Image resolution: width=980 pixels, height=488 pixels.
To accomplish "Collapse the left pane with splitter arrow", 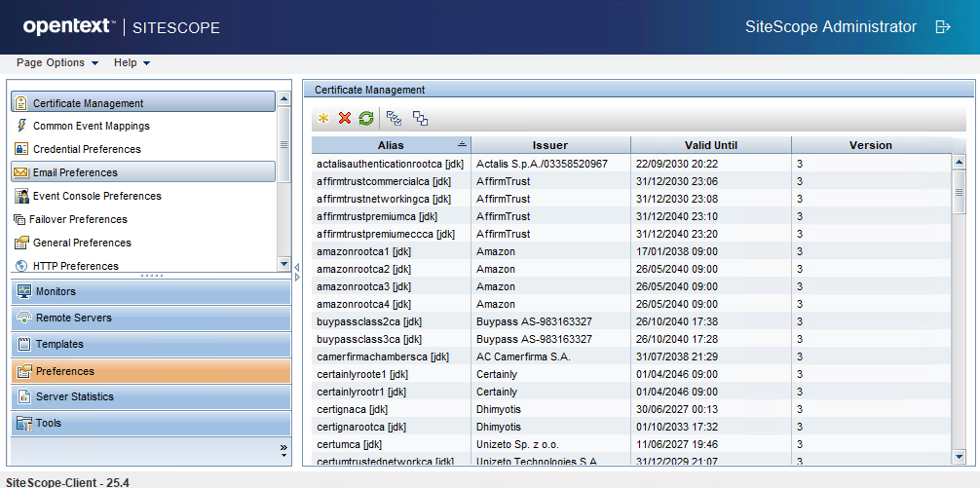I will (297, 267).
